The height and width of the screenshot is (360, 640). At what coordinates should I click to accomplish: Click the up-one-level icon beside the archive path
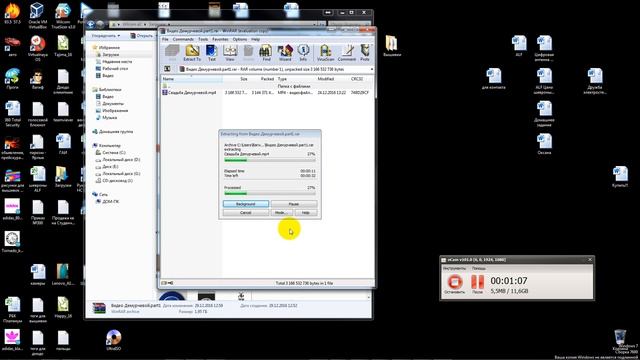[167, 69]
